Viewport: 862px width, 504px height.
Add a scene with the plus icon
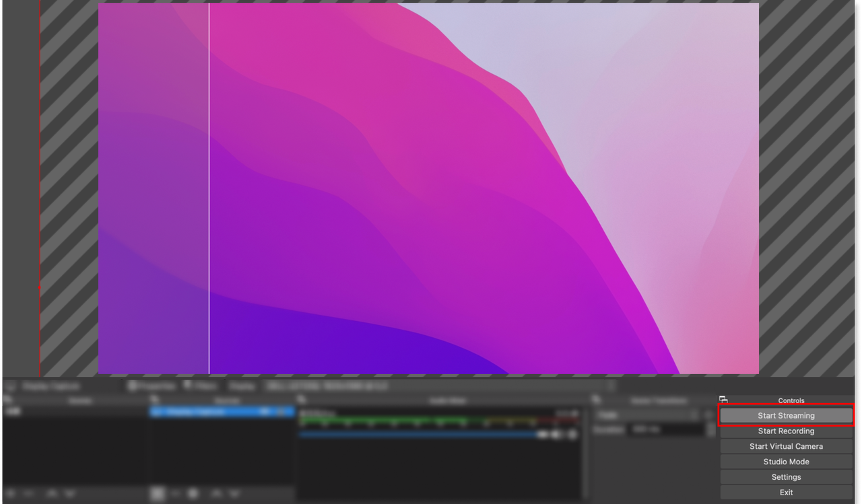tap(11, 493)
